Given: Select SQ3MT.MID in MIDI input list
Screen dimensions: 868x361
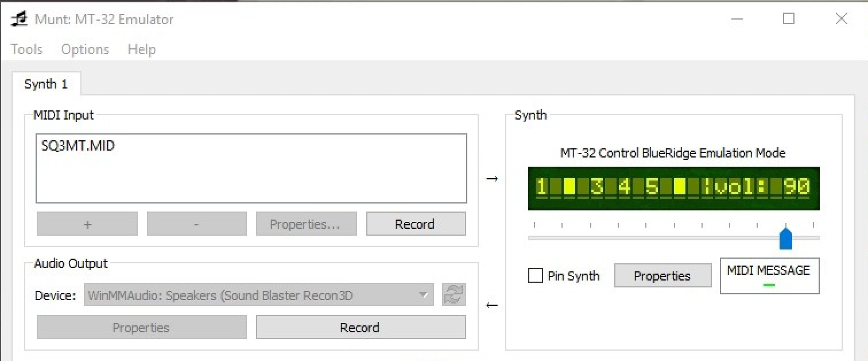Looking at the screenshot, I should [78, 146].
